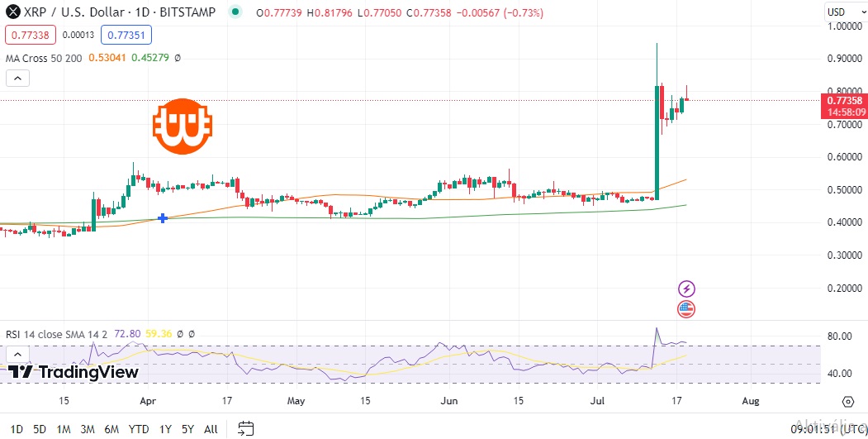Click the RSI value 72.80

point(127,334)
